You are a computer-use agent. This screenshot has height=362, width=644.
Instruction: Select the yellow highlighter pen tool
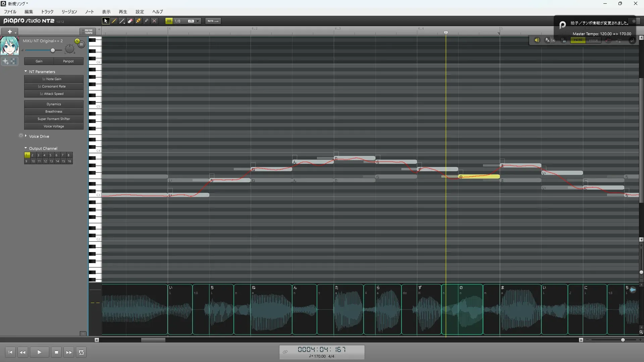pyautogui.click(x=138, y=21)
